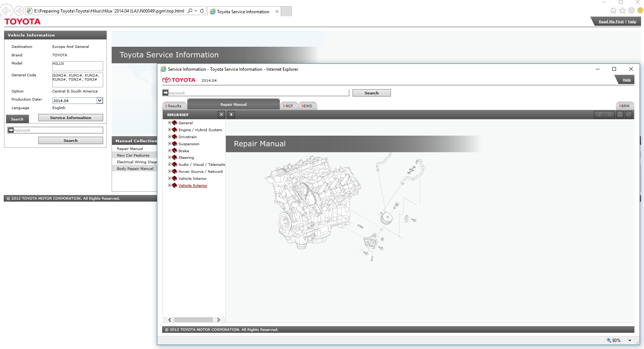Open the BRM tab

coord(625,106)
